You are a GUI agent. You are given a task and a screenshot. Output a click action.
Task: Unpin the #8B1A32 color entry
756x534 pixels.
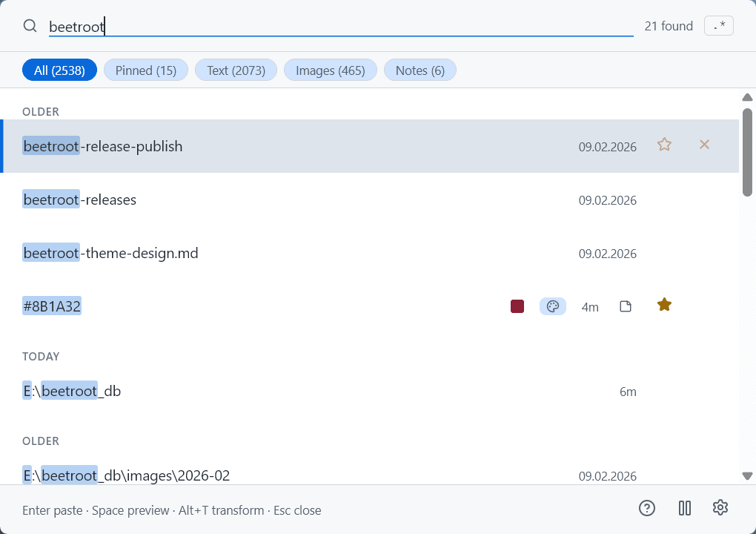(664, 305)
